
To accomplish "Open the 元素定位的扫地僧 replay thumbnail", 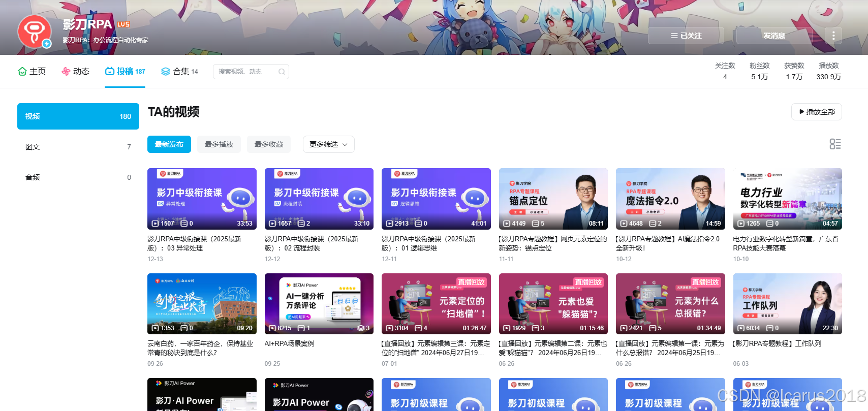I will [436, 304].
